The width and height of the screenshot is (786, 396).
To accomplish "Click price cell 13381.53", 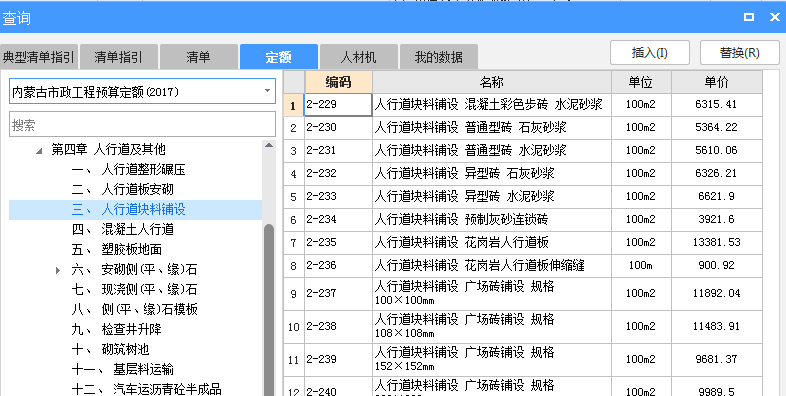I will pos(717,243).
